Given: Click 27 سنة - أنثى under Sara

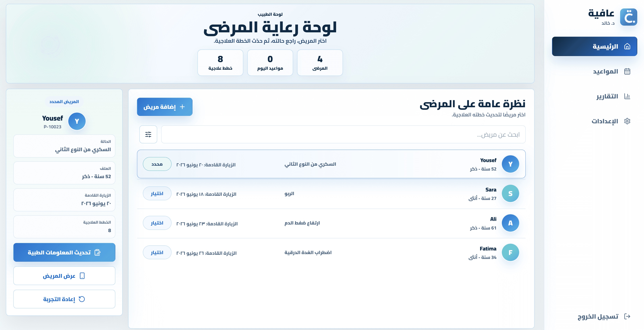Looking at the screenshot, I should point(482,198).
